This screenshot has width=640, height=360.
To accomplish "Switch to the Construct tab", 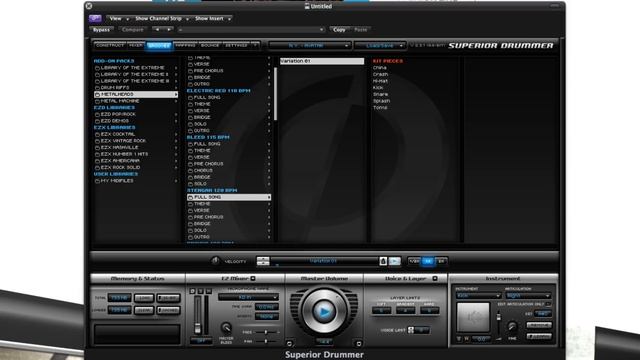I will click(x=110, y=45).
